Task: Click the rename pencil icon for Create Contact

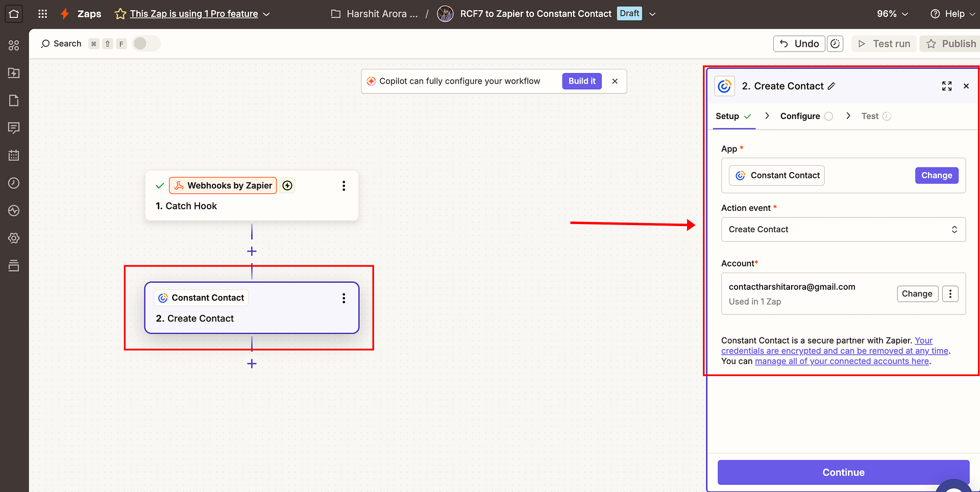Action: point(831,86)
